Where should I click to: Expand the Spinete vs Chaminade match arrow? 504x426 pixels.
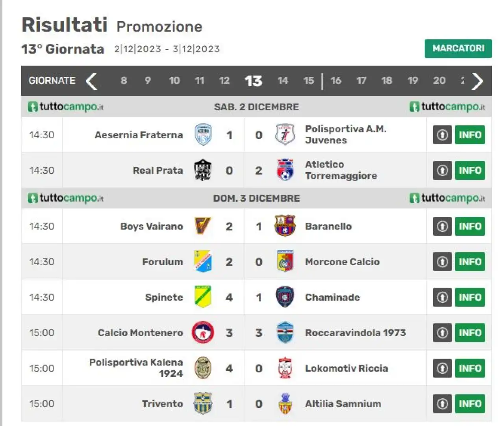[442, 297]
